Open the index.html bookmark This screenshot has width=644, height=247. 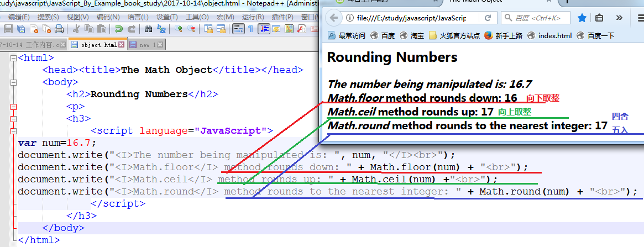point(549,36)
